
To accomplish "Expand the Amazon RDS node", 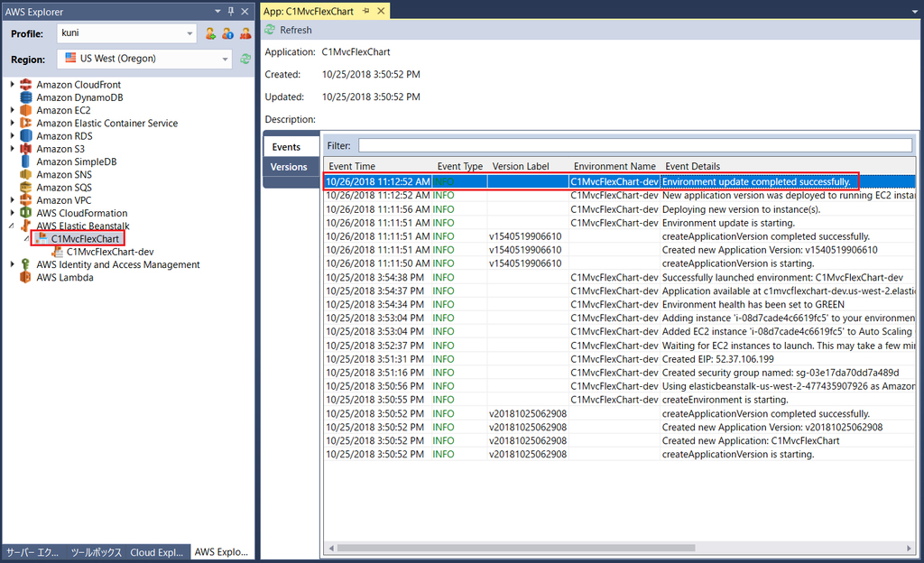I will click(x=12, y=136).
